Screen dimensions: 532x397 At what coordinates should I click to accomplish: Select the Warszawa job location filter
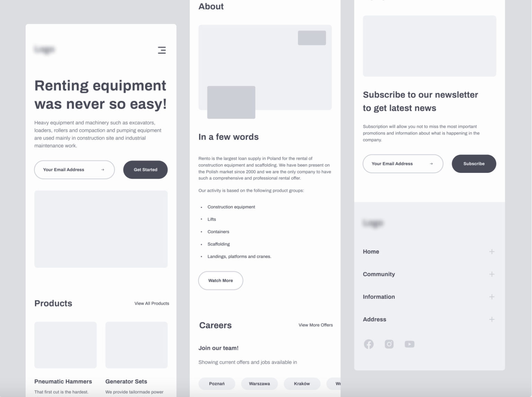(x=259, y=383)
